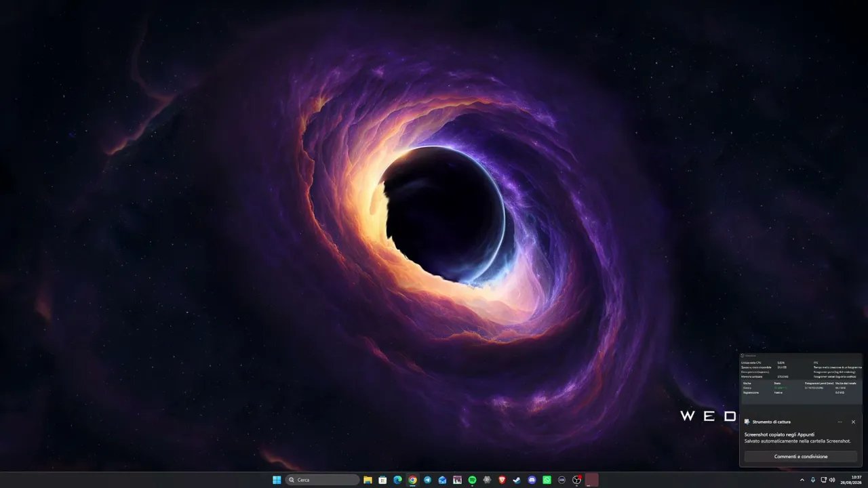Click the Commenti e condivisione button
The width and height of the screenshot is (868, 488).
[x=801, y=457]
